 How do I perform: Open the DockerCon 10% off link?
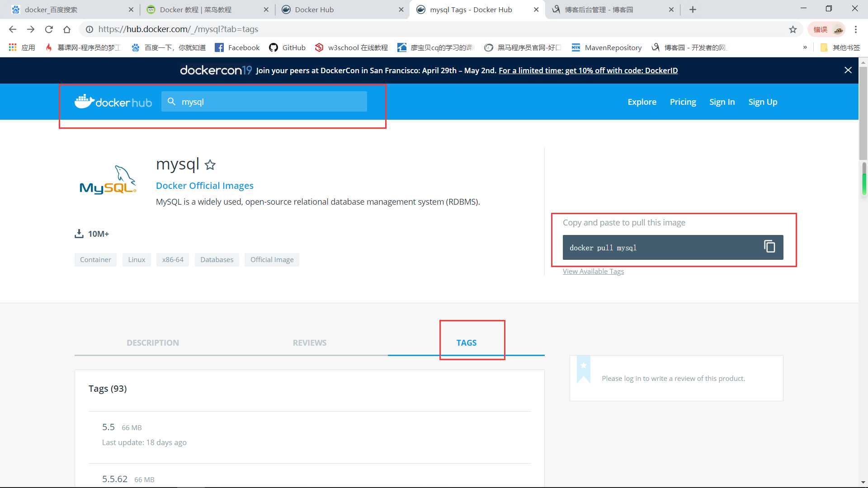(588, 70)
